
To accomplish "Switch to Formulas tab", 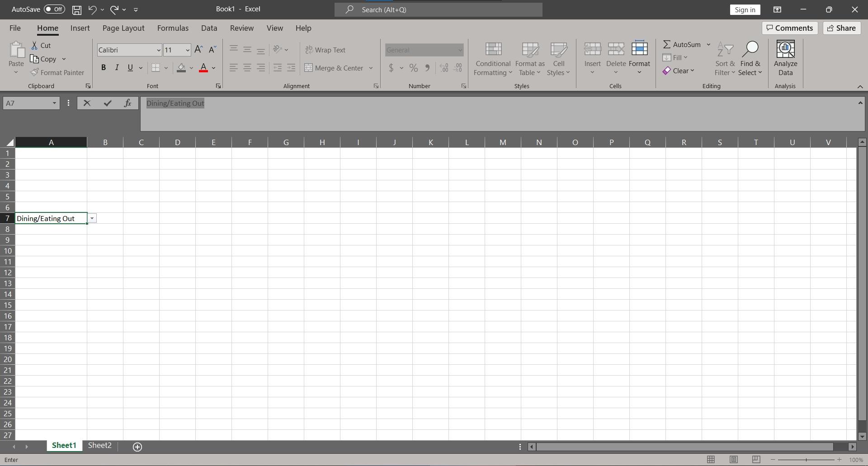I will pos(173,28).
